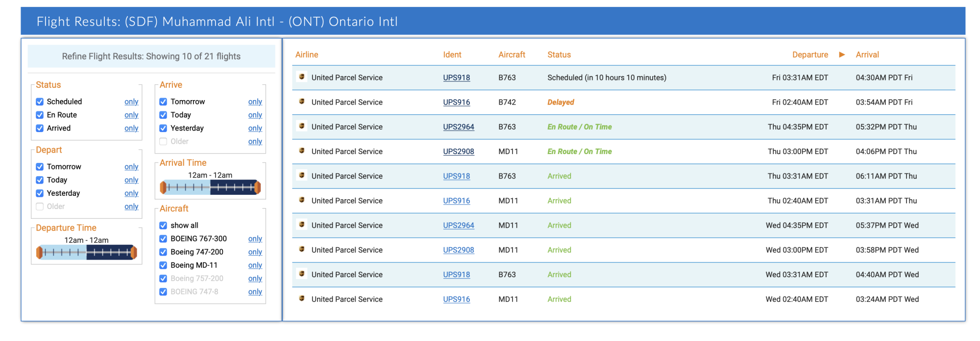Click UPS logo in row arriving 03:24AM PDT Wed

coord(302,298)
